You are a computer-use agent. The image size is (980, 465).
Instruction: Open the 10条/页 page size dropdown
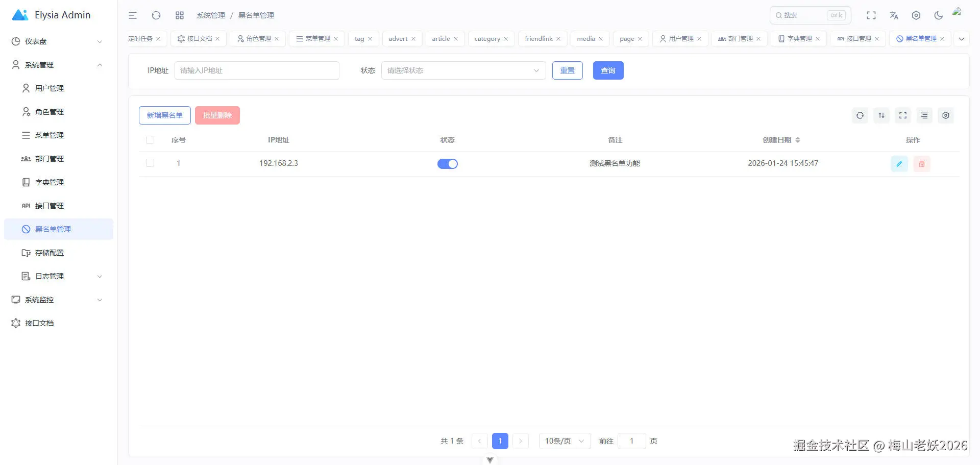click(565, 441)
